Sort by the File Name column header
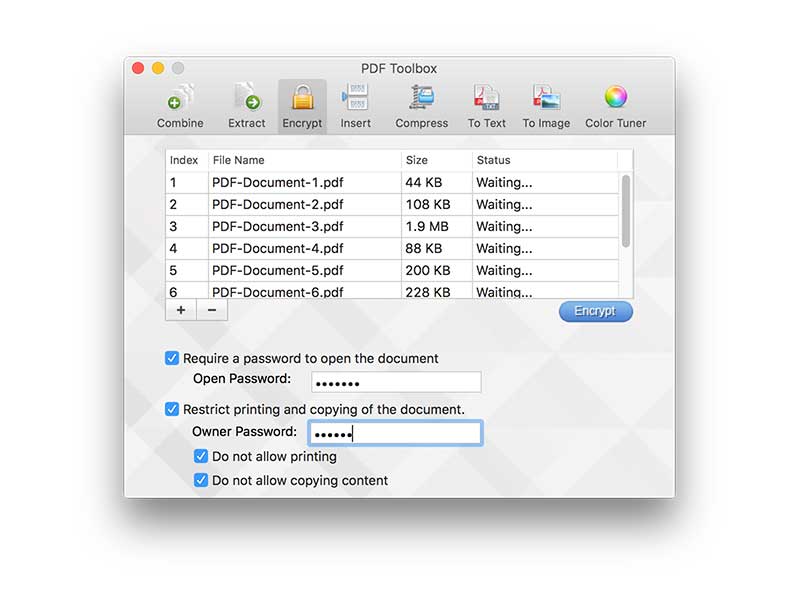Screen dimensions: 800x600 (x=305, y=160)
